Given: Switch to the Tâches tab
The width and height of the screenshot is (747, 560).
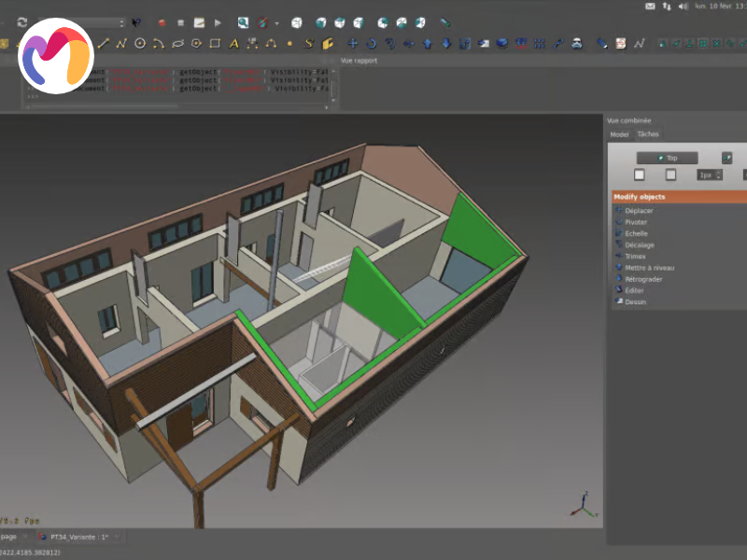Looking at the screenshot, I should 647,134.
